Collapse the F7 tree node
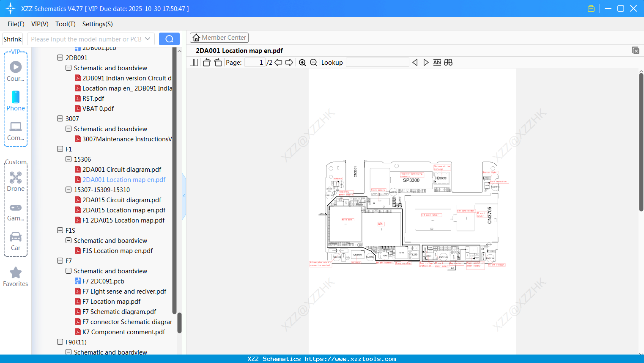This screenshot has width=644, height=363. click(60, 261)
